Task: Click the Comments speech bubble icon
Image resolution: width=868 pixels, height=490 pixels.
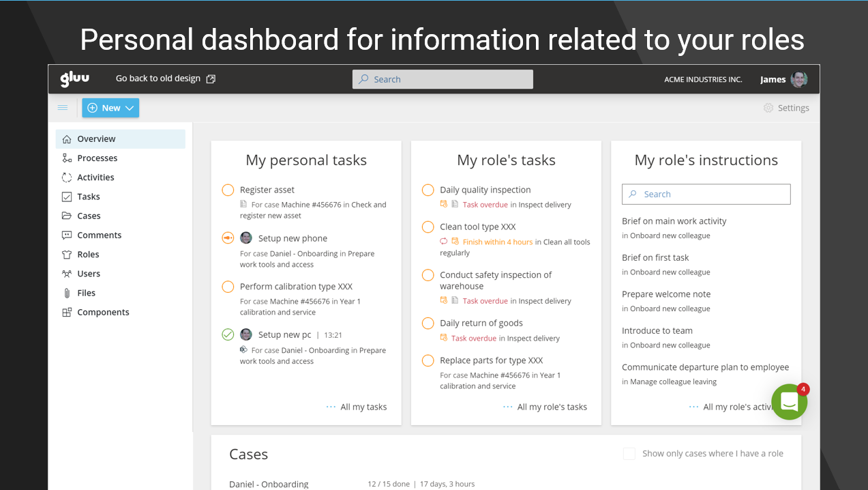Action: (x=67, y=235)
